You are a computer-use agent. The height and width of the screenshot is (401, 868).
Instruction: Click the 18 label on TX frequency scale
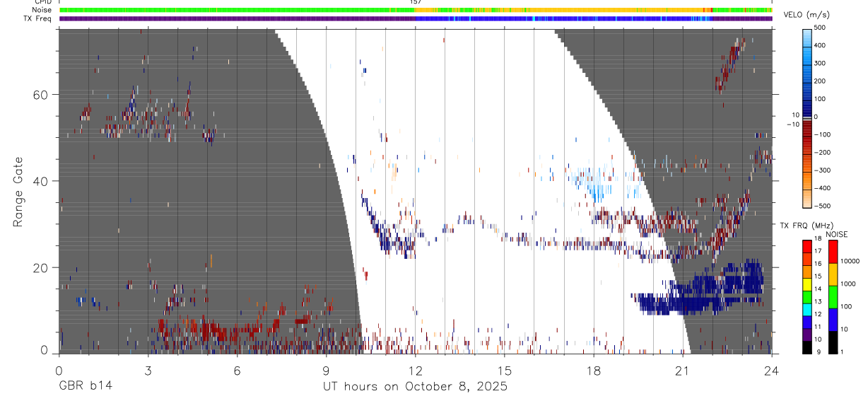tap(818, 240)
